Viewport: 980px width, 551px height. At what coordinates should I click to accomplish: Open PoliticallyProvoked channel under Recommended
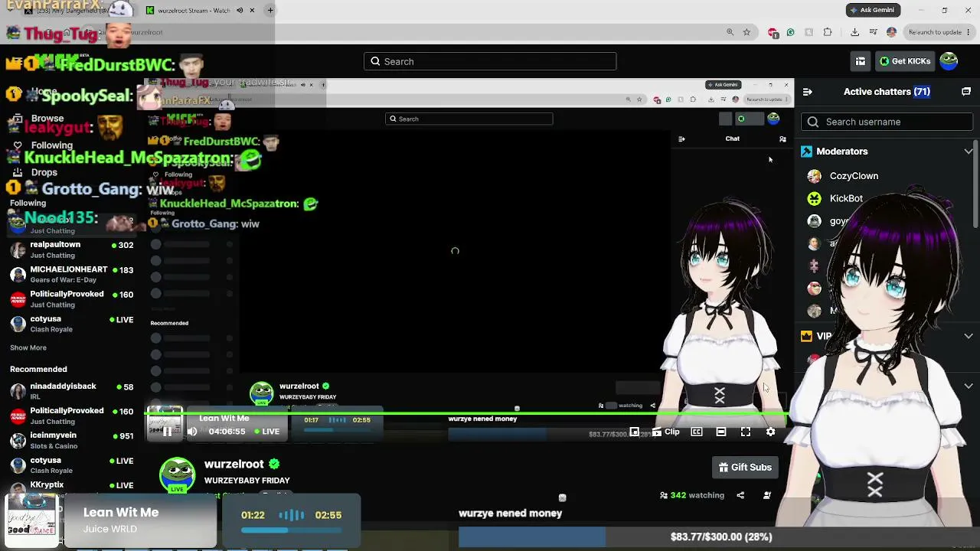[72, 416]
